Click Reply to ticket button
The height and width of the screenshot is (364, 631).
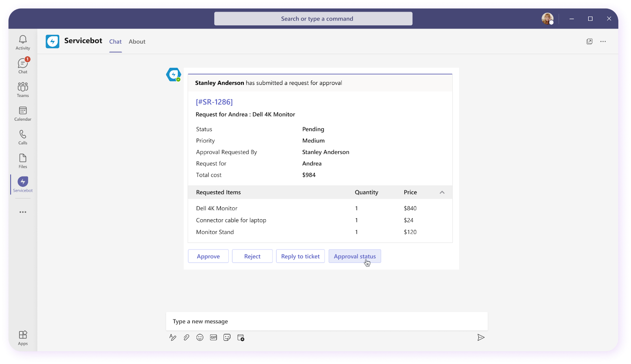[x=301, y=256]
